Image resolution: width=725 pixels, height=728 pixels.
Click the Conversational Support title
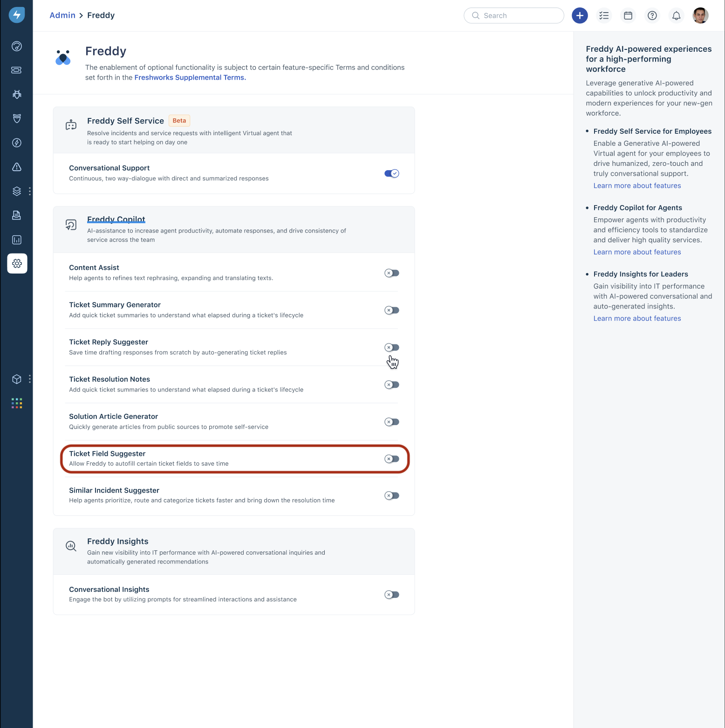(109, 168)
